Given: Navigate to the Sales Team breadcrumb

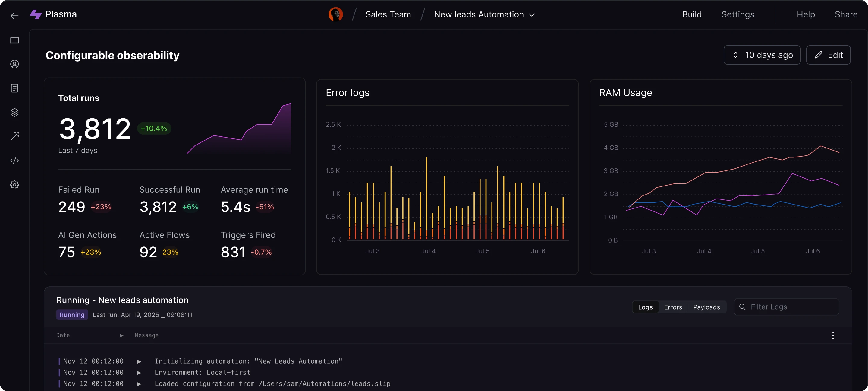Looking at the screenshot, I should click(x=388, y=14).
